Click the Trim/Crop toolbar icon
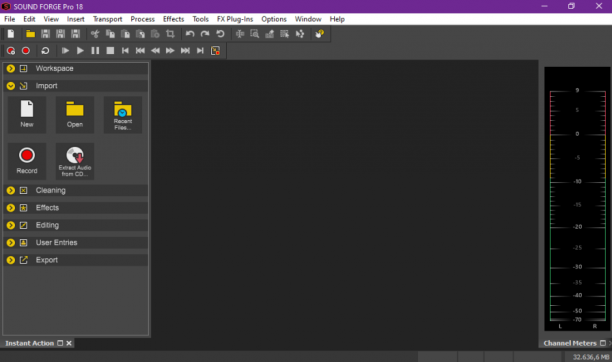This screenshot has height=362, width=612. pyautogui.click(x=170, y=34)
